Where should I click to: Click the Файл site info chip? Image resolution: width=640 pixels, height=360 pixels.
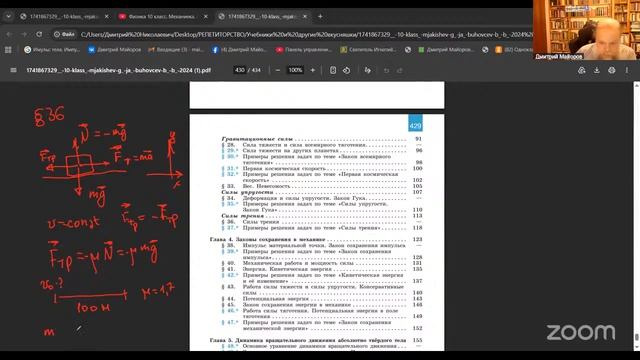64,34
